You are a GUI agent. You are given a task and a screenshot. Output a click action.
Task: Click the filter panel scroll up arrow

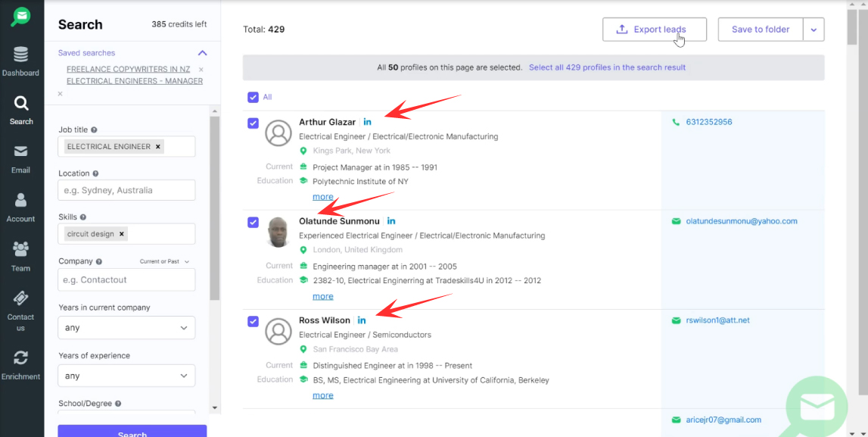[215, 111]
